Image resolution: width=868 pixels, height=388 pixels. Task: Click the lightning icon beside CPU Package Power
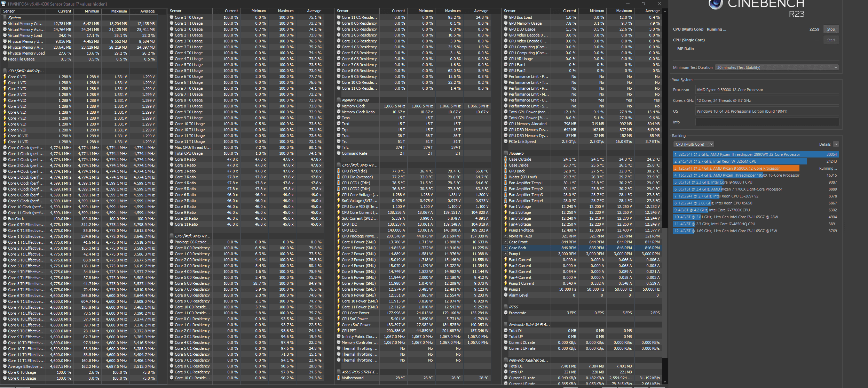pos(339,236)
